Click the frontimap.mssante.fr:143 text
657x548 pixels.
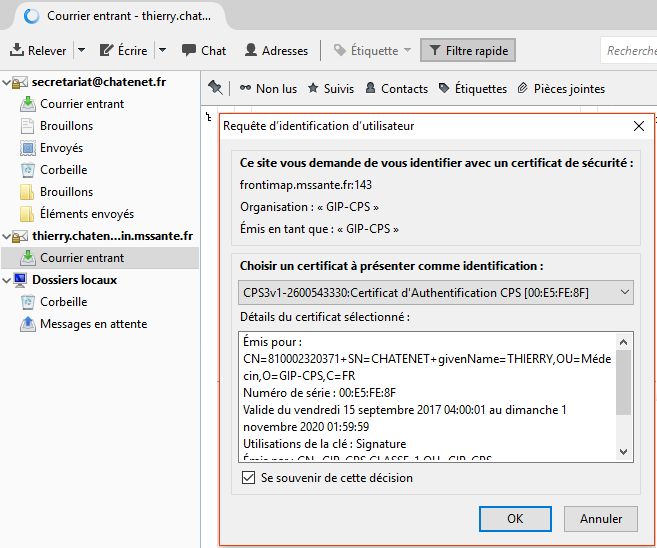coord(305,185)
